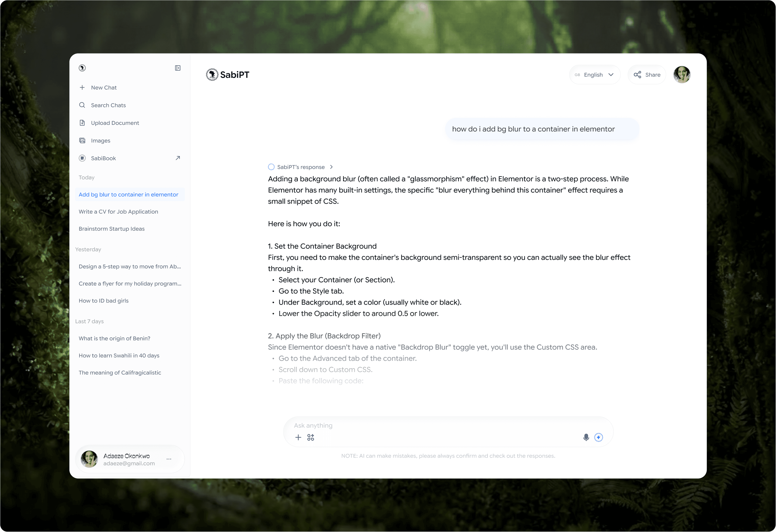Click the Last 7 days heading
The image size is (776, 532).
(x=90, y=321)
